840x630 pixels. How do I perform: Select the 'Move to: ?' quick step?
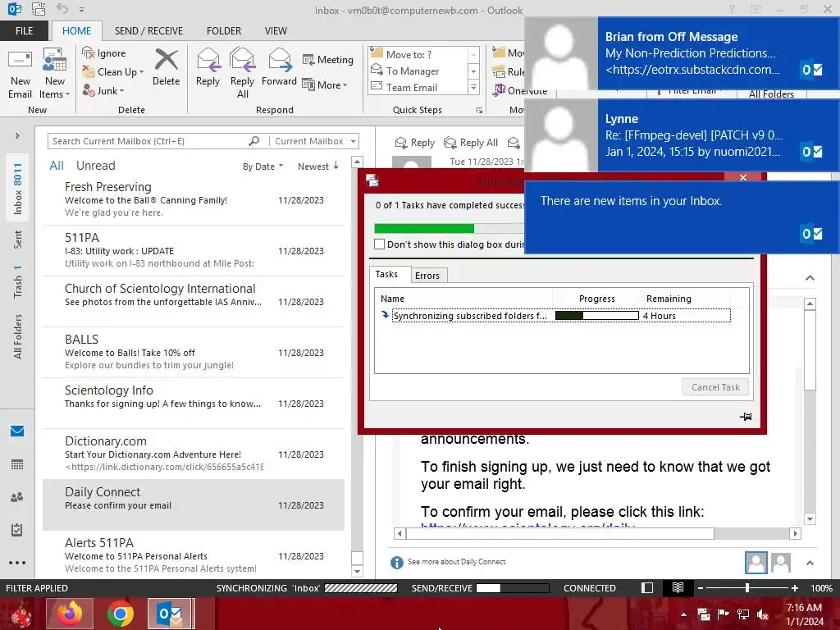point(418,54)
